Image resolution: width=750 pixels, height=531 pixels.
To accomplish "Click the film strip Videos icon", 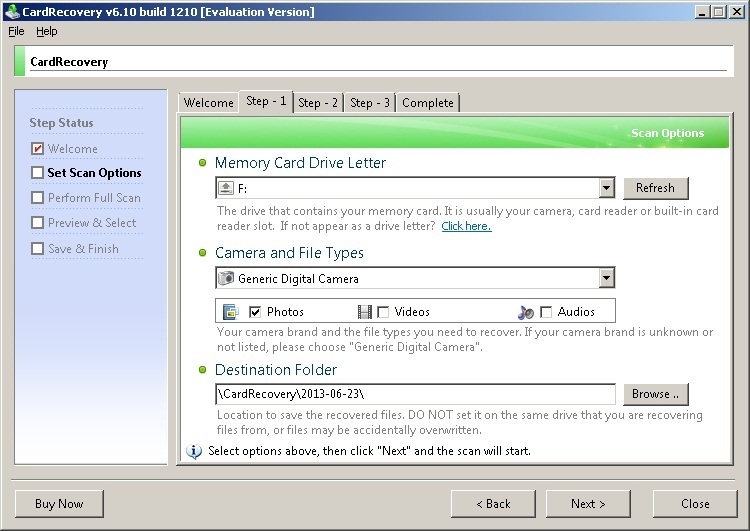I will (364, 312).
